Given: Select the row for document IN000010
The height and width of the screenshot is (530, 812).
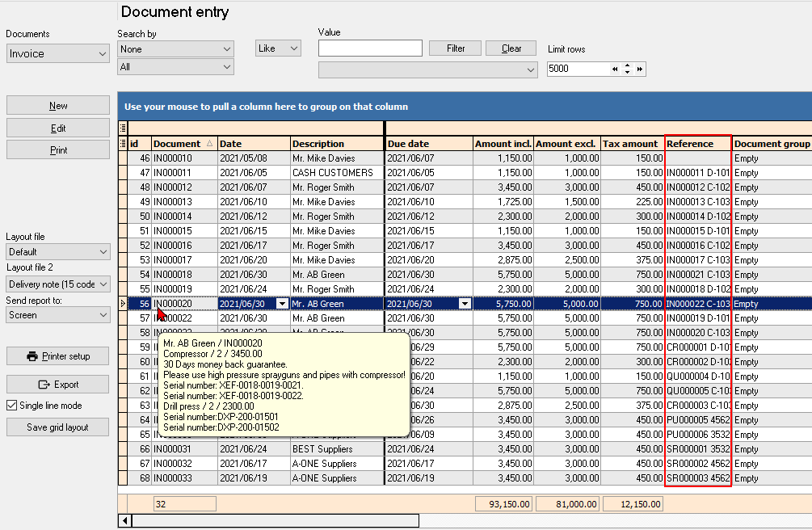Looking at the screenshot, I should pyautogui.click(x=465, y=158).
